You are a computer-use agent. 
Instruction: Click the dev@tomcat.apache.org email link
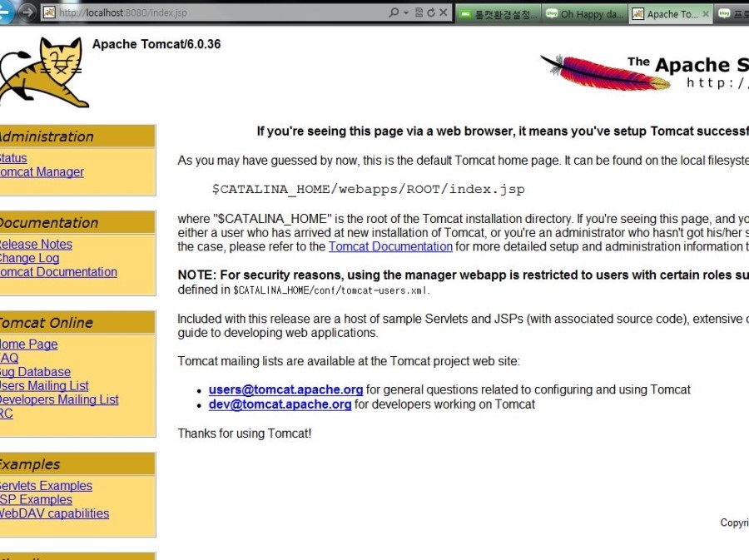pyautogui.click(x=280, y=404)
